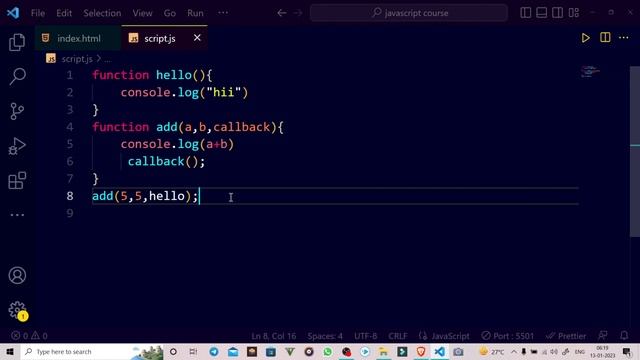
Task: Click console.log(a+b) on line 5
Action: pos(177,144)
